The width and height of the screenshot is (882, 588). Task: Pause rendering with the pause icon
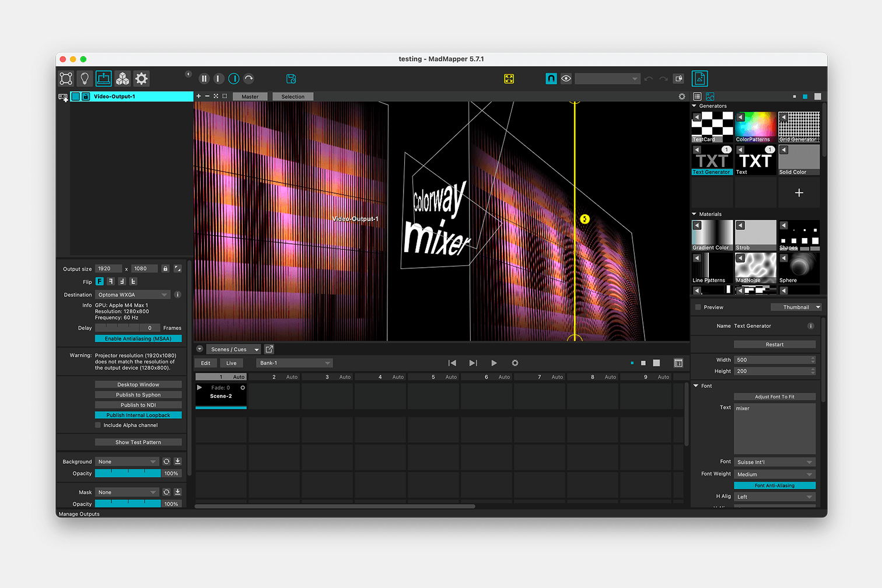(x=204, y=79)
